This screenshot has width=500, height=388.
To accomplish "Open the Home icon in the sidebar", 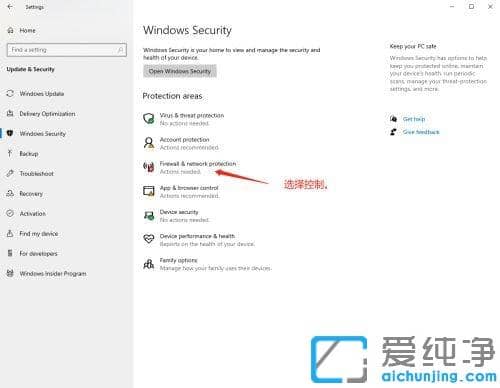I will pos(10,30).
